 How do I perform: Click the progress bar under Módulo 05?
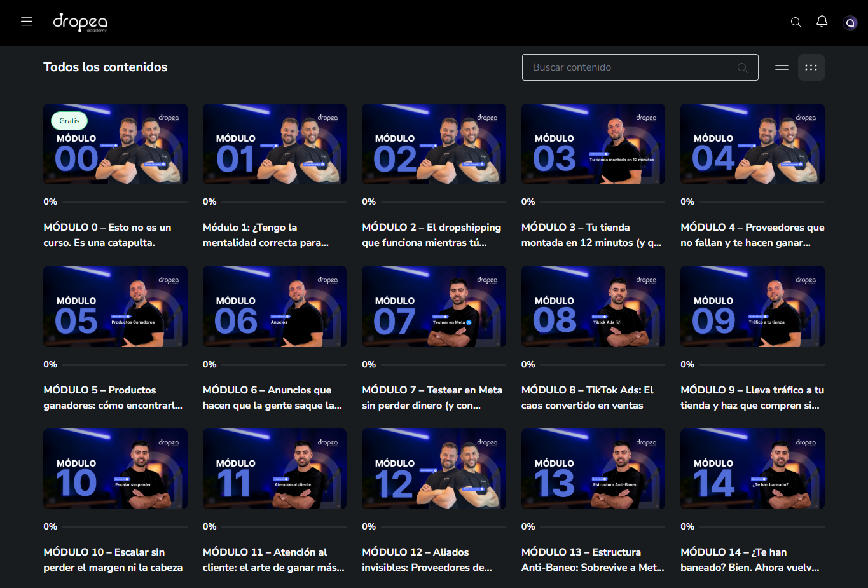(x=125, y=365)
